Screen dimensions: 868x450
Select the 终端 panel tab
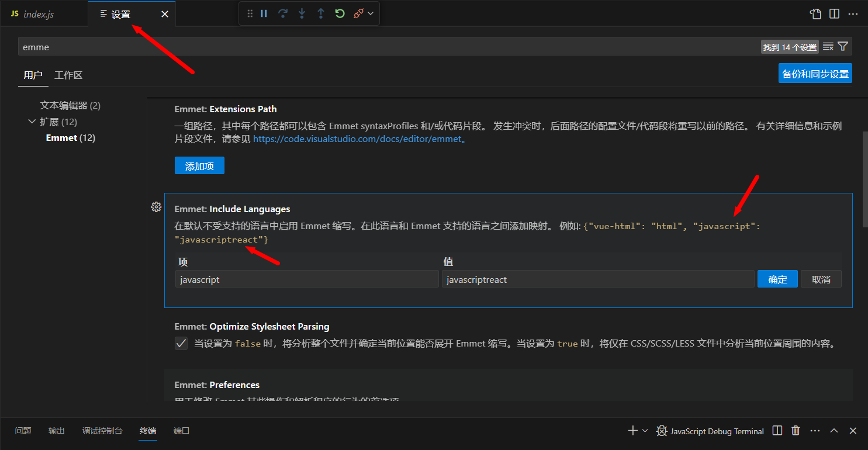point(148,431)
